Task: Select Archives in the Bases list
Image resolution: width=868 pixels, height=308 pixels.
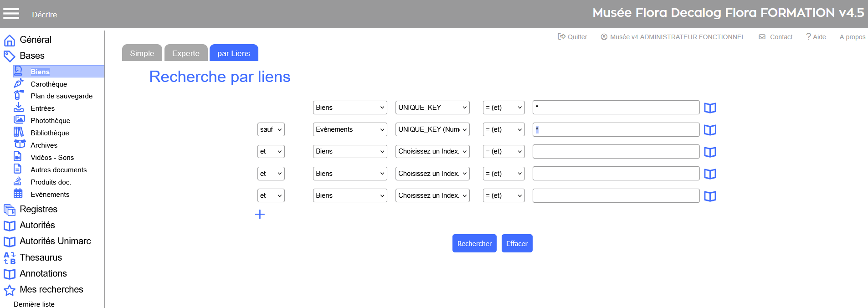Action: tap(44, 145)
